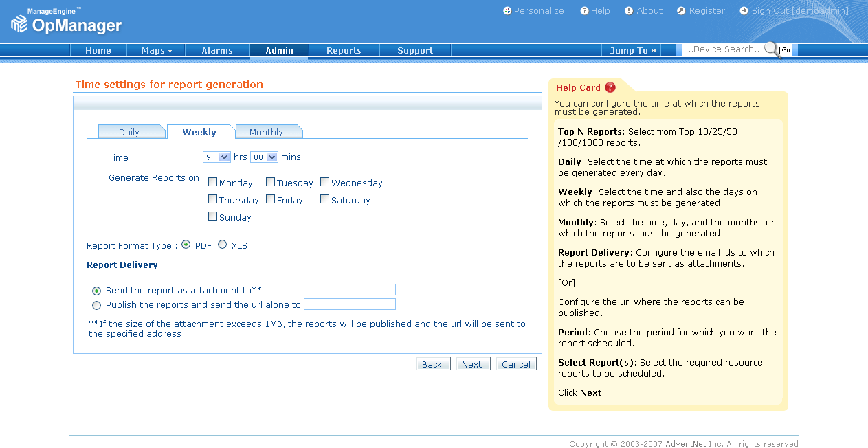Click the red Help Card question icon
The image size is (868, 448).
[x=610, y=87]
